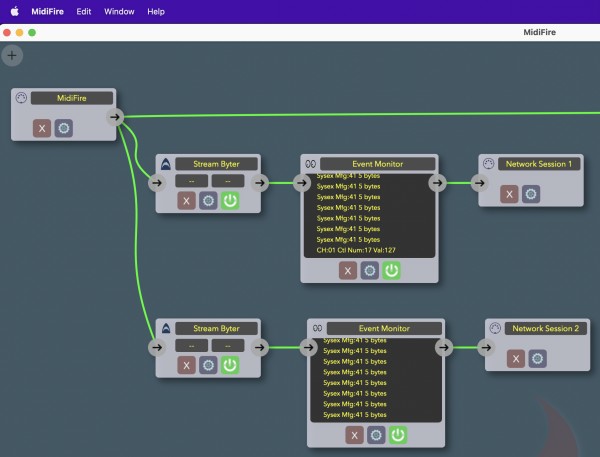The height and width of the screenshot is (457, 600).
Task: Click the lower Stream Byter title label
Action: (217, 328)
